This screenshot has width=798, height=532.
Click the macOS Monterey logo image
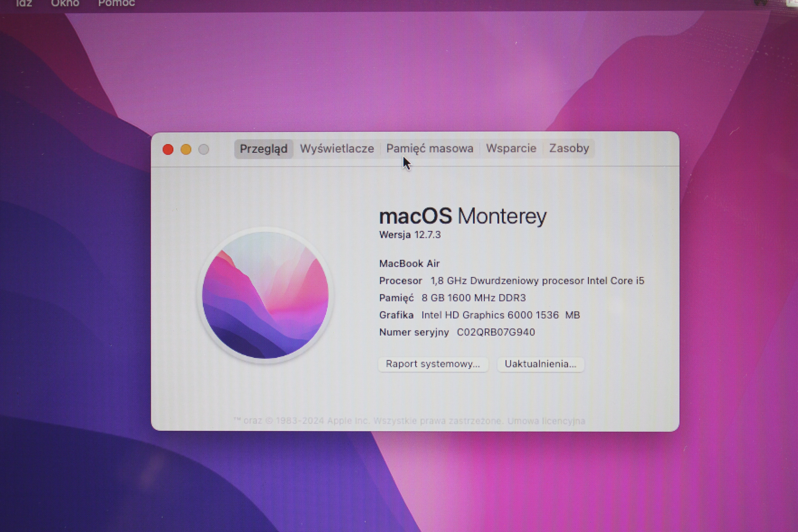tap(265, 295)
